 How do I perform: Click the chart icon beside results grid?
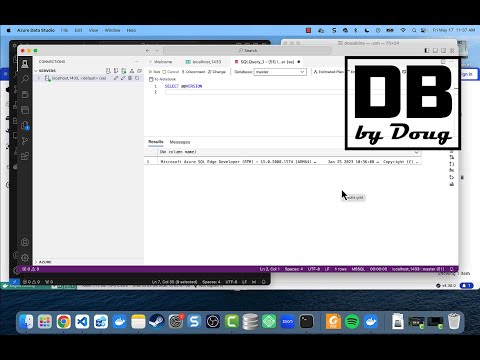tap(452, 184)
